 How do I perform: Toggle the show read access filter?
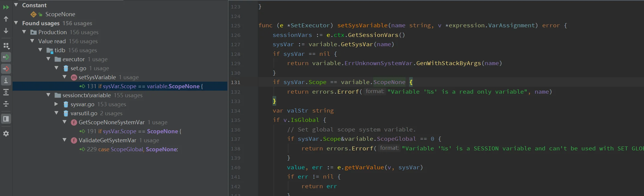pyautogui.click(x=6, y=57)
